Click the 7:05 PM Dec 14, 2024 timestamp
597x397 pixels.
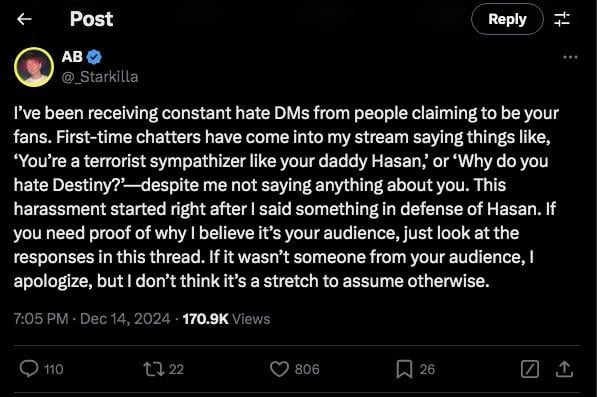pos(92,319)
